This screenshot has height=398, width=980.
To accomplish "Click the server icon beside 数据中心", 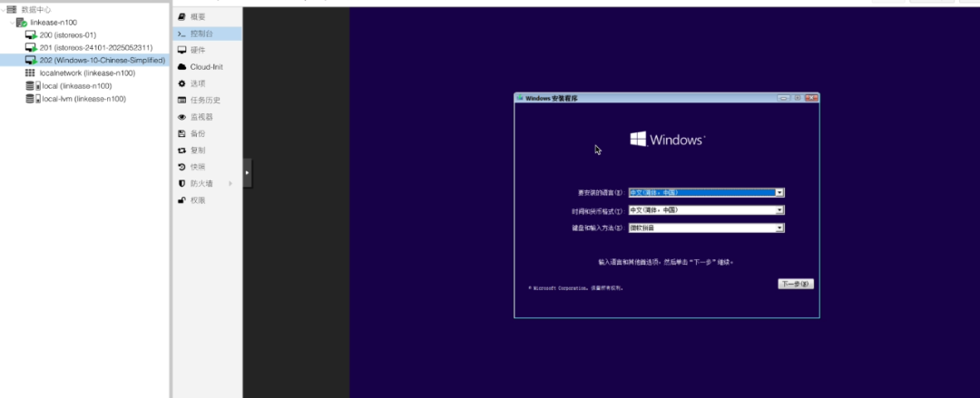I will pyautogui.click(x=11, y=9).
